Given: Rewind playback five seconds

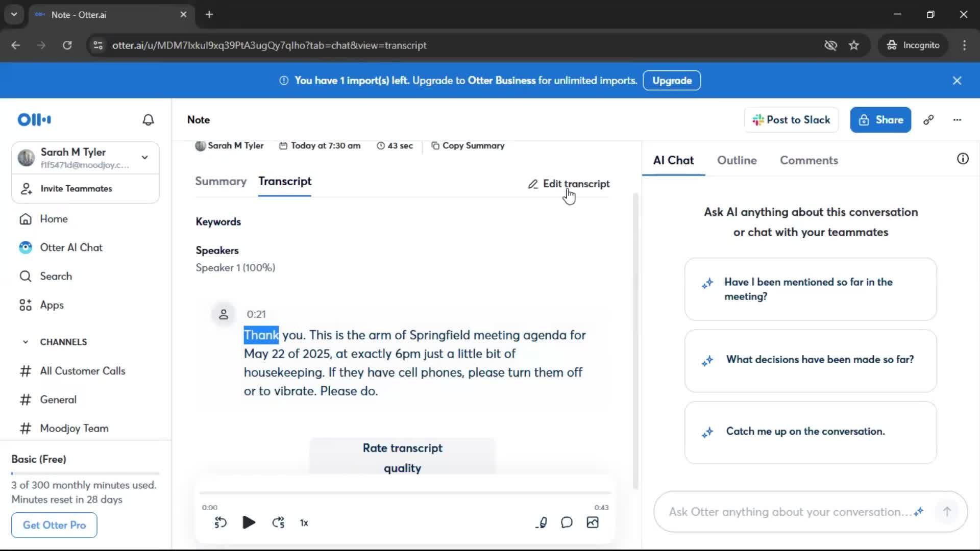Looking at the screenshot, I should [x=220, y=522].
